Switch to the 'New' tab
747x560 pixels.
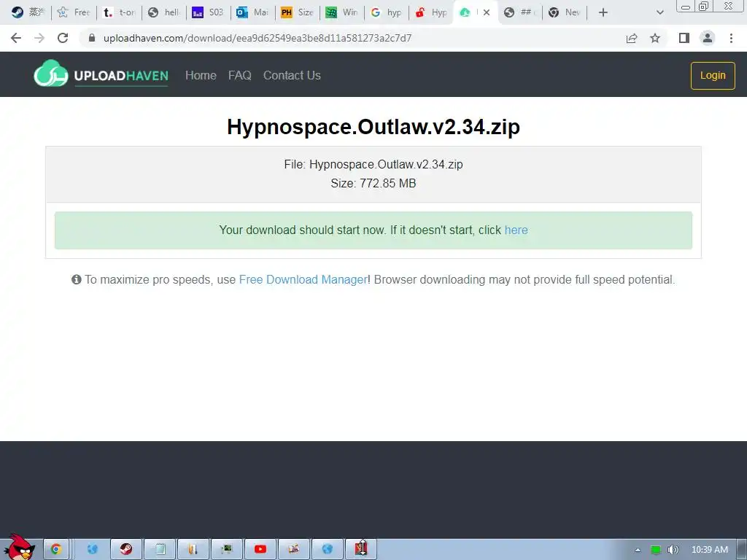point(565,12)
